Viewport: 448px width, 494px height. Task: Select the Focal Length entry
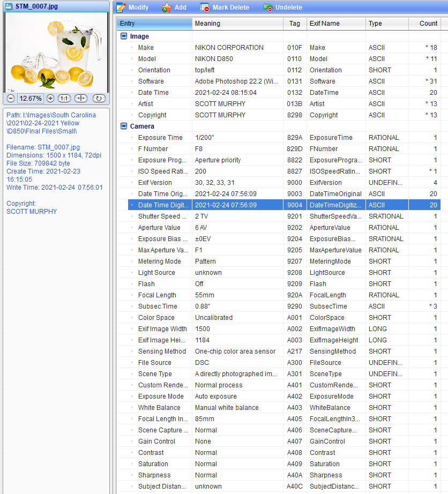(157, 295)
